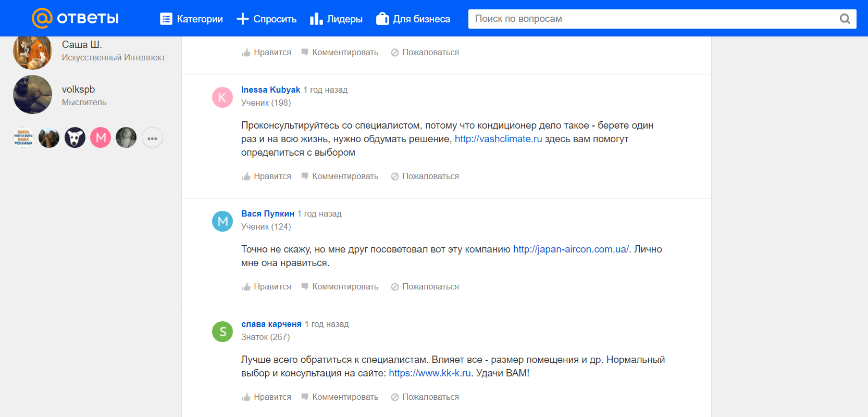Open the Категории menu

(x=191, y=19)
